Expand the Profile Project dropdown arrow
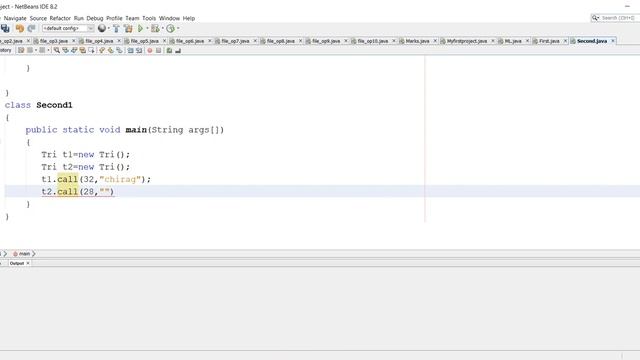Image resolution: width=640 pixels, height=360 pixels. coord(178,29)
